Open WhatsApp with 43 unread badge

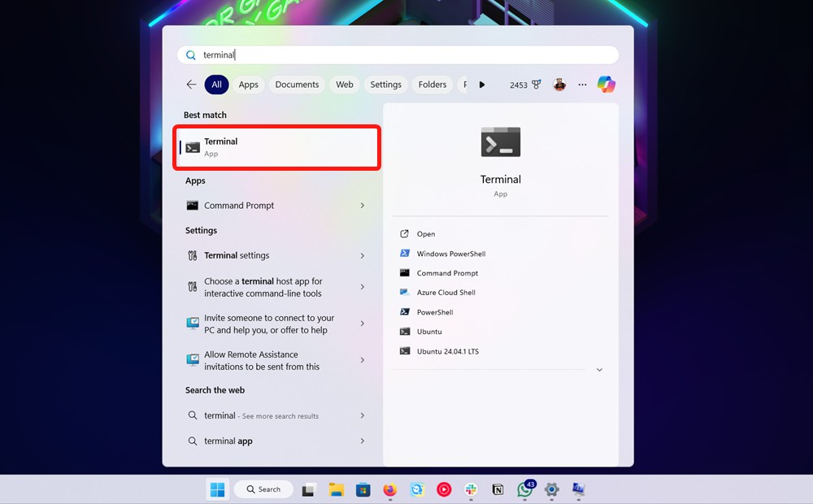coord(525,489)
